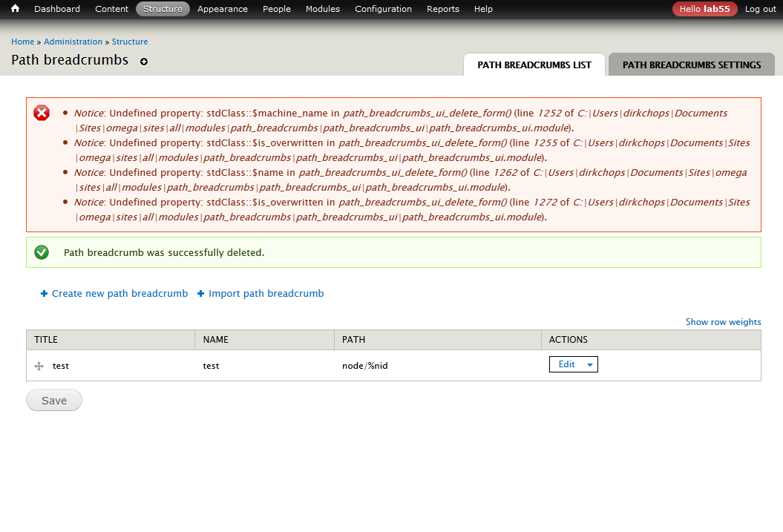
Task: Open the Configuration menu item
Action: click(x=383, y=9)
